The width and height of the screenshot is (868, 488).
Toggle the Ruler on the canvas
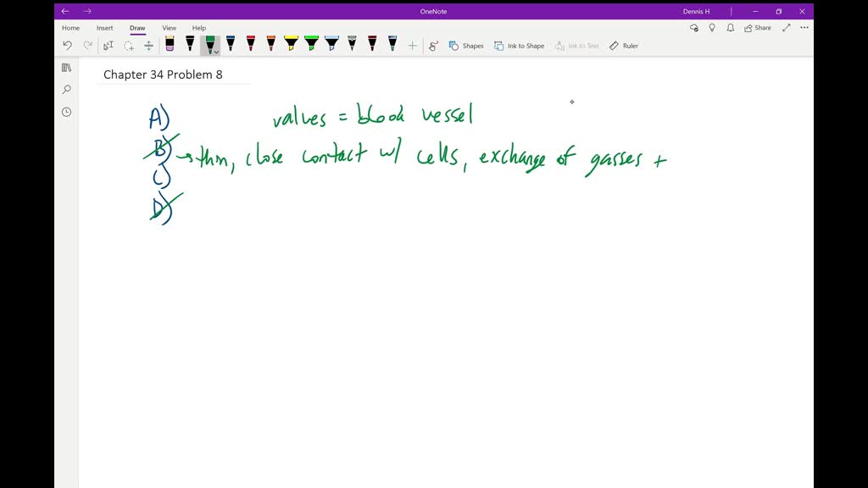(624, 46)
